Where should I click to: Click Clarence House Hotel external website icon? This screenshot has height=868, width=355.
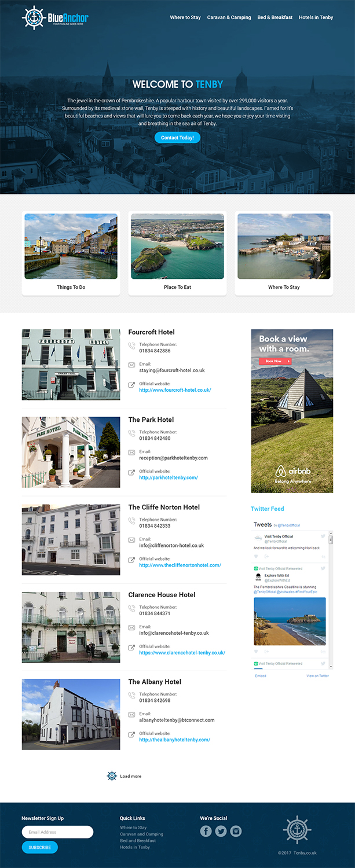click(x=131, y=648)
